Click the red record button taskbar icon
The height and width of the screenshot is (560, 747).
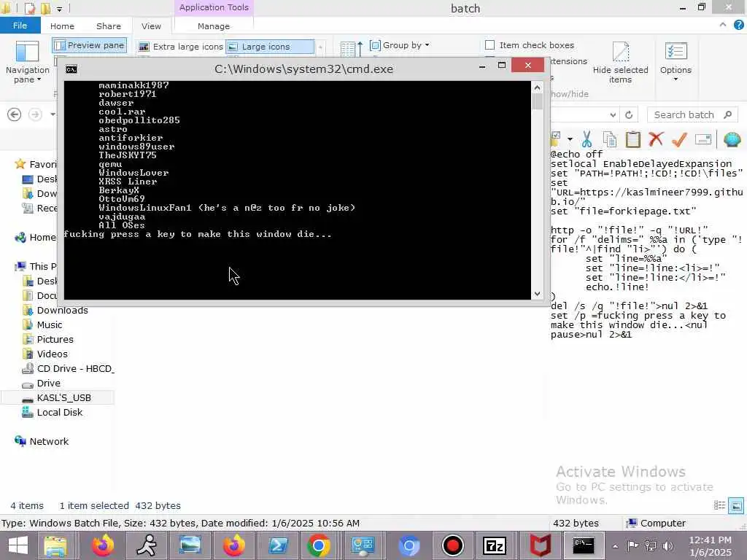click(452, 545)
